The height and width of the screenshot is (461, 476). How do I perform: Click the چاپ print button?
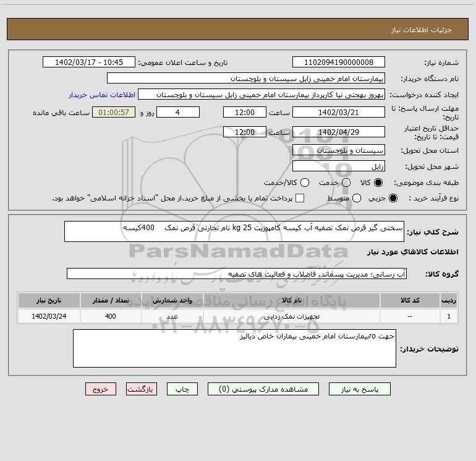click(182, 389)
